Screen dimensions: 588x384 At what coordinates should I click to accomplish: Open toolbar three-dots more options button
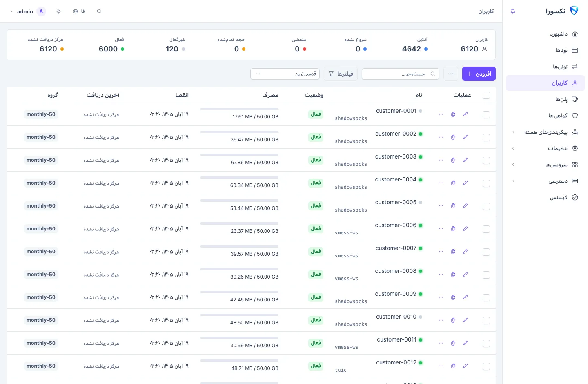click(451, 74)
